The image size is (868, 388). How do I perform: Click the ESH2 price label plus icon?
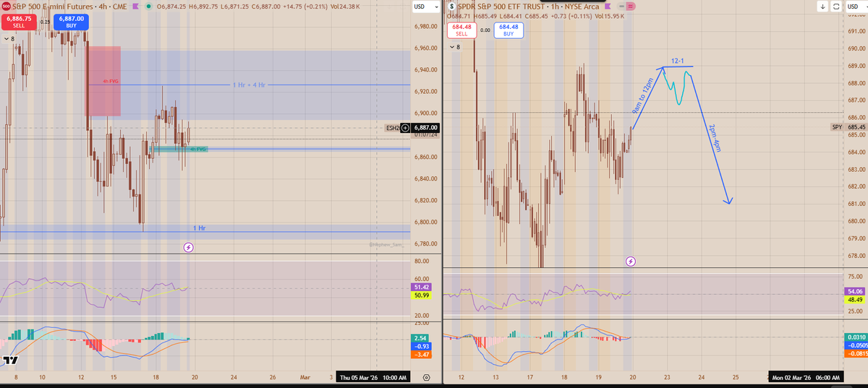tap(405, 128)
